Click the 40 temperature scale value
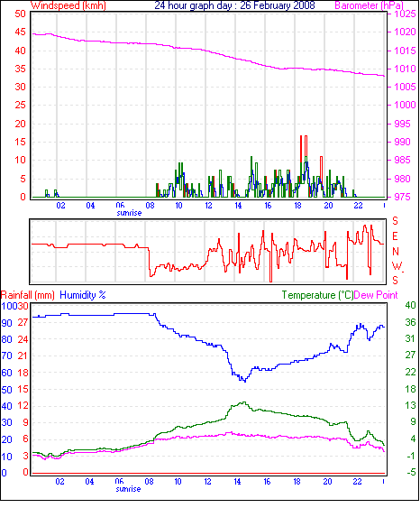This screenshot has width=420, height=508. [410, 305]
